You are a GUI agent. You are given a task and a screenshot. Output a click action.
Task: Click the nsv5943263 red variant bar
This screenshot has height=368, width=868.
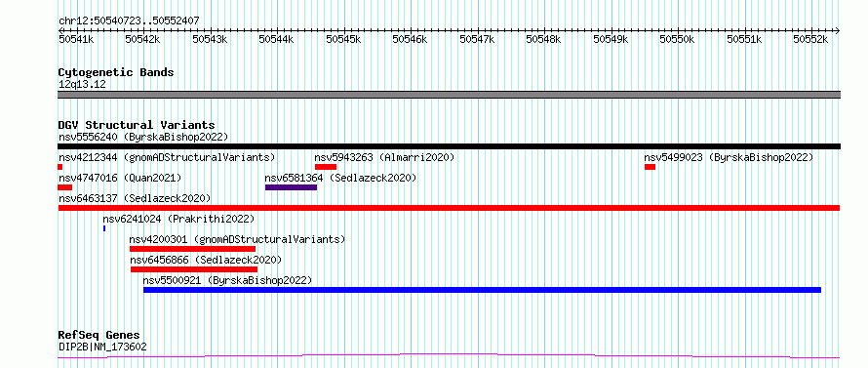click(x=326, y=167)
